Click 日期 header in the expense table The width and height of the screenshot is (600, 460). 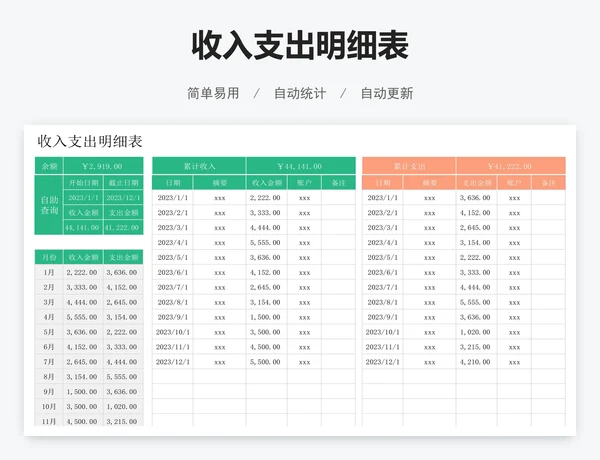[383, 183]
